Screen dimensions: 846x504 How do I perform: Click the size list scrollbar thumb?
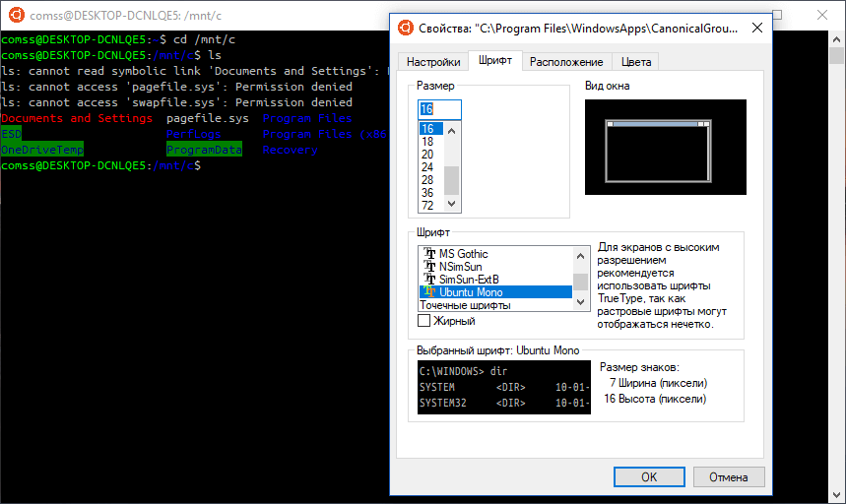[452, 180]
